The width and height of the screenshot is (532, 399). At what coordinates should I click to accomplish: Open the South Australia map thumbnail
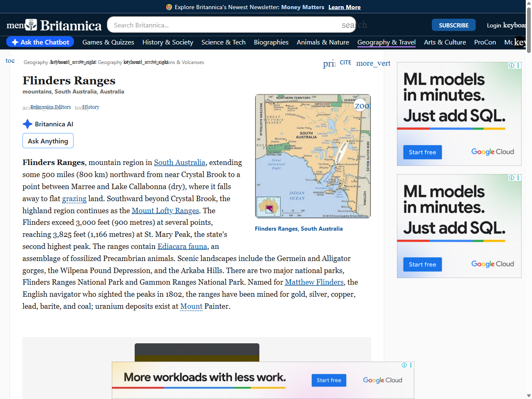313,156
